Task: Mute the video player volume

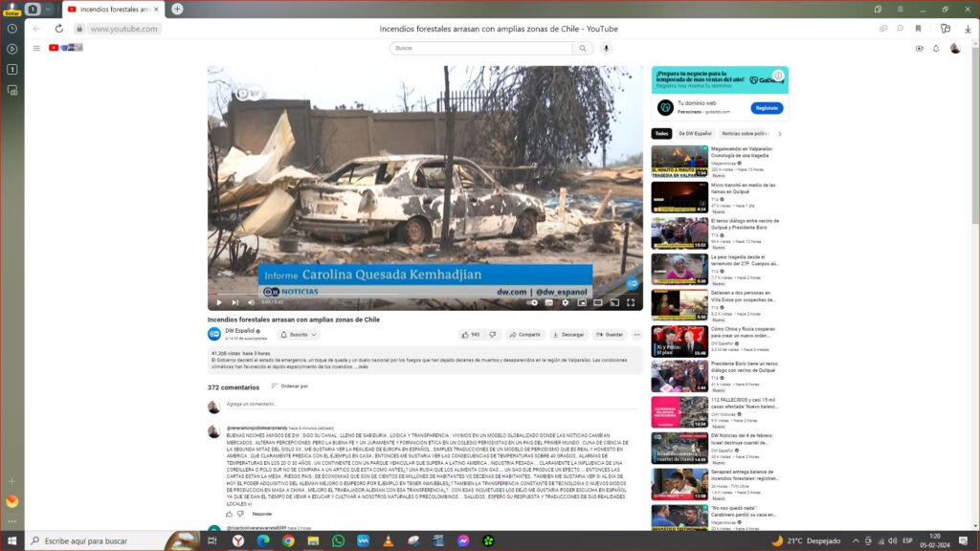Action: coord(249,302)
